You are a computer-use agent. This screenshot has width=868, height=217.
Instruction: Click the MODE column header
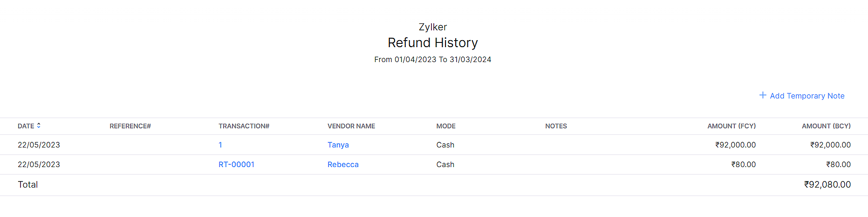point(445,126)
